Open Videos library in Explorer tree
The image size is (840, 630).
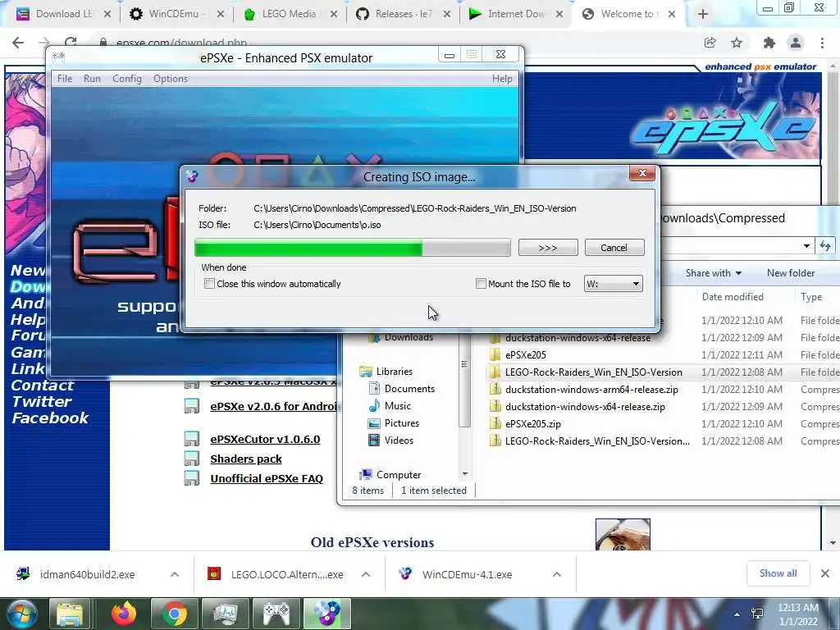(399, 441)
